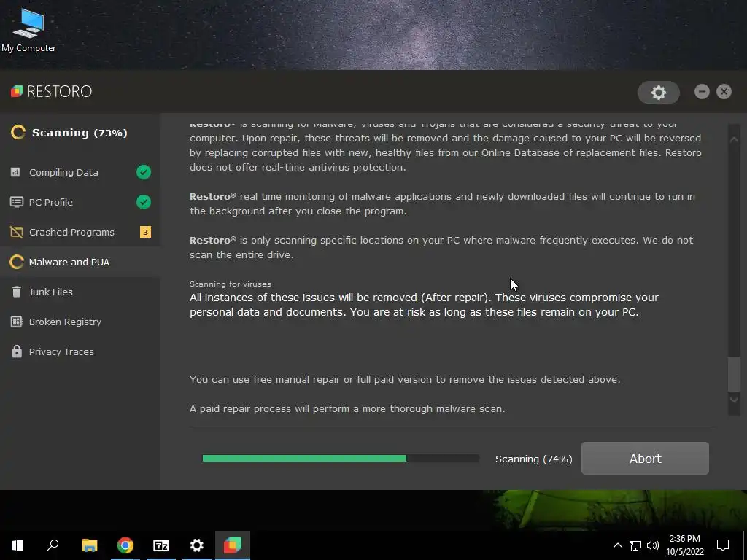Screen dimensions: 747x560
Task: Click the PC Profile monitor icon
Action: [16, 202]
